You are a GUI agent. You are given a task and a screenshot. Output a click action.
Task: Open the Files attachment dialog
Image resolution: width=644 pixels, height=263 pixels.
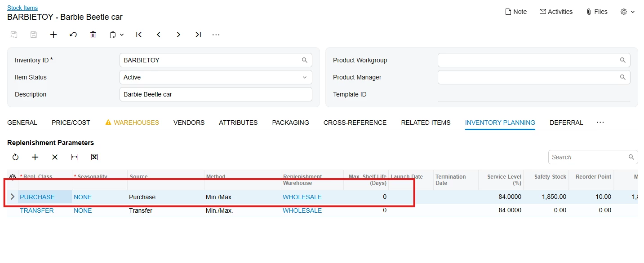tap(597, 12)
